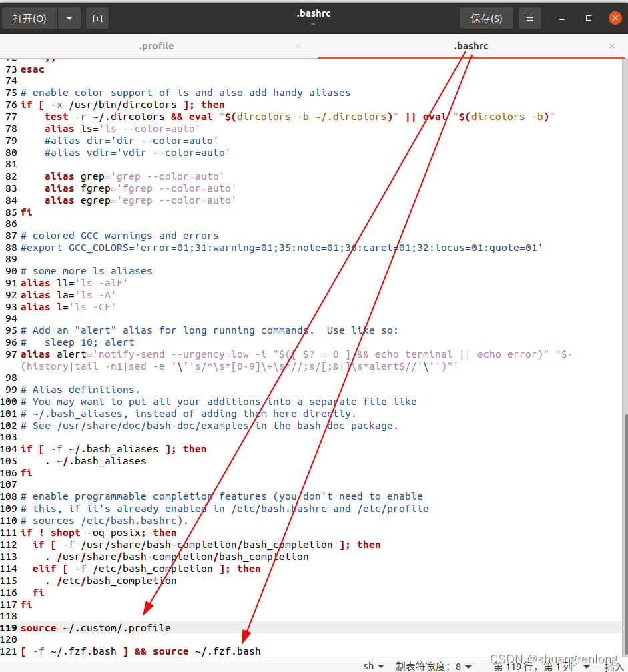Image resolution: width=628 pixels, height=672 pixels.
Task: Switch to the .profile tab
Action: tap(156, 47)
